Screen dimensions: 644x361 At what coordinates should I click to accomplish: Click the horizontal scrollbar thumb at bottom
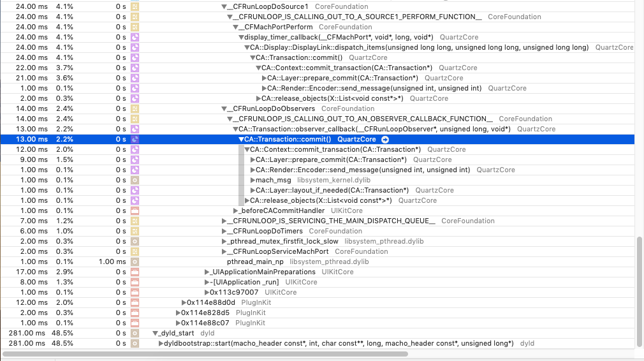(205, 353)
